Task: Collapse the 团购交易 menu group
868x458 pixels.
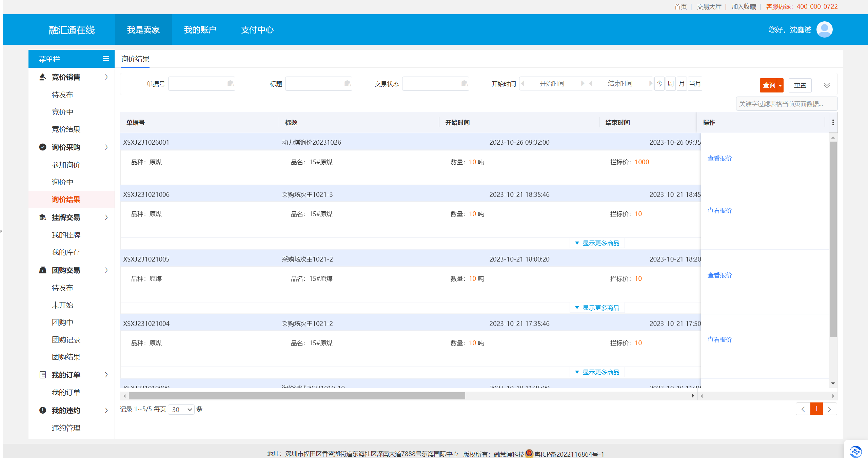Action: (x=106, y=270)
